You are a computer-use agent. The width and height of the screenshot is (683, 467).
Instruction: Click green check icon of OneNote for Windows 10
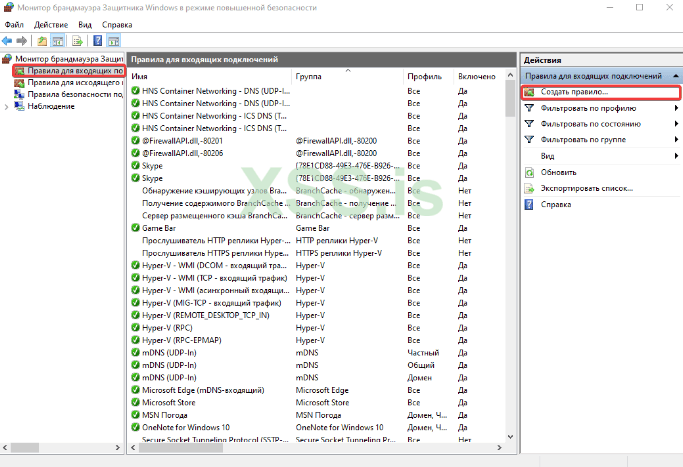coord(135,427)
